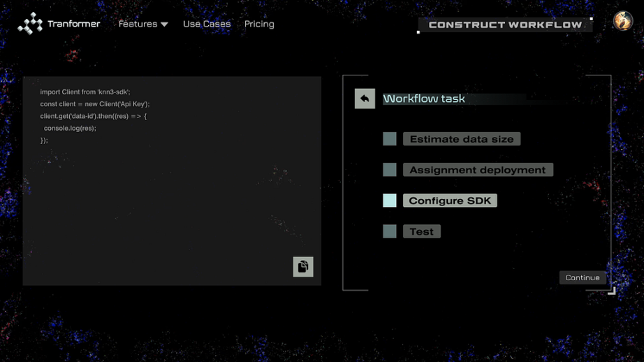Open the Pricing menu item

click(x=259, y=24)
